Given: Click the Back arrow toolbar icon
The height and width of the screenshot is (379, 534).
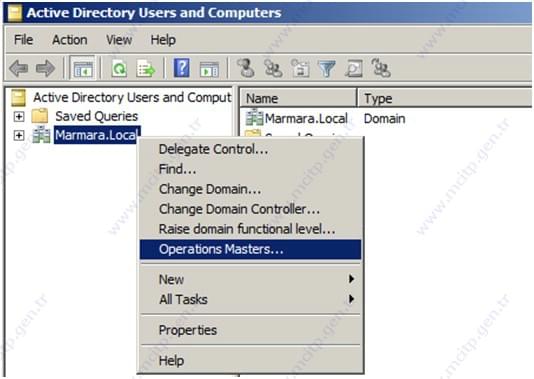Looking at the screenshot, I should coord(18,68).
